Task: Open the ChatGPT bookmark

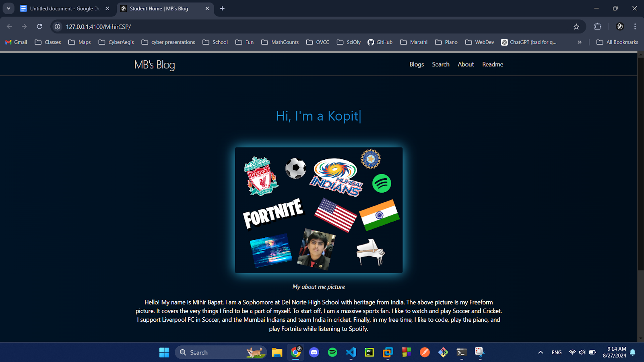Action: point(529,42)
